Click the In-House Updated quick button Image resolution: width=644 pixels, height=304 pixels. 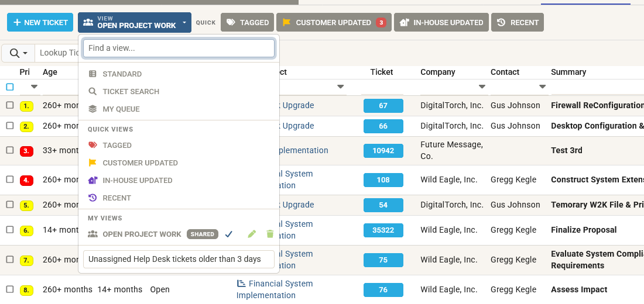pyautogui.click(x=441, y=22)
